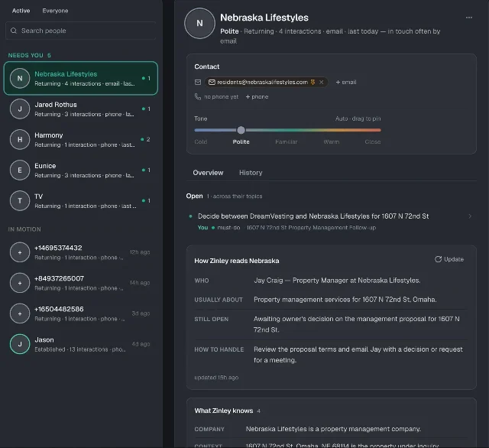Set tone to Close
Image resolution: width=489 pixels, height=448 pixels.
click(x=373, y=141)
